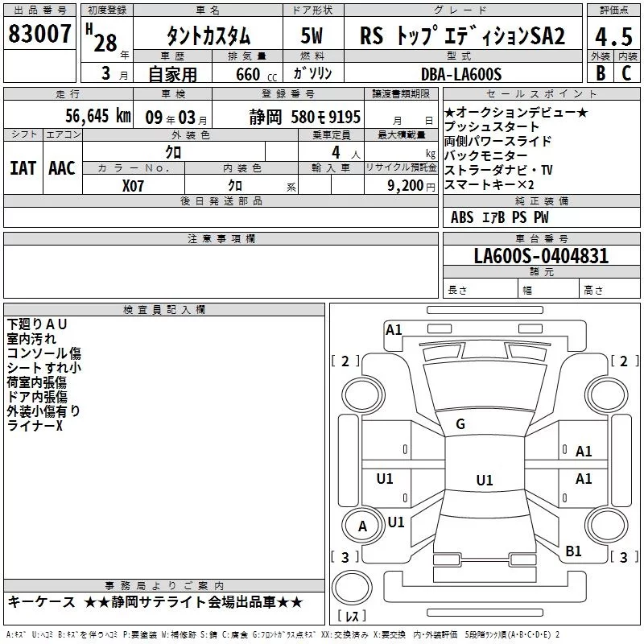Viewport: 644px width, 644px height.
Task: Select the B1 mark on car diagram
Action: (x=573, y=551)
